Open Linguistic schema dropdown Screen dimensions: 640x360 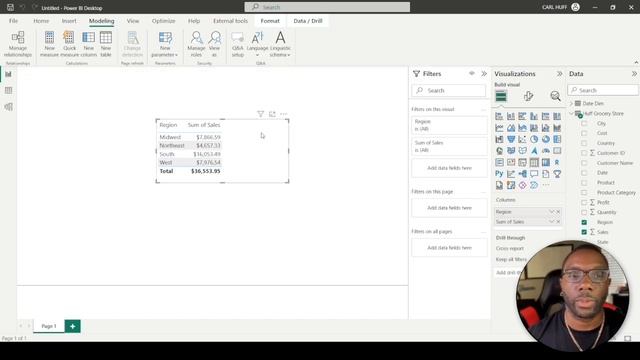point(280,44)
